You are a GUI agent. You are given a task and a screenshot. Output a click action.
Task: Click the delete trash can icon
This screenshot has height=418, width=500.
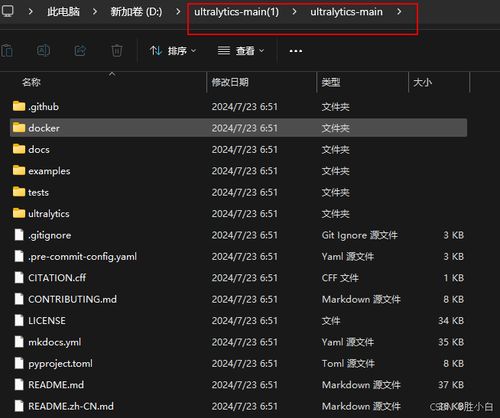(117, 51)
